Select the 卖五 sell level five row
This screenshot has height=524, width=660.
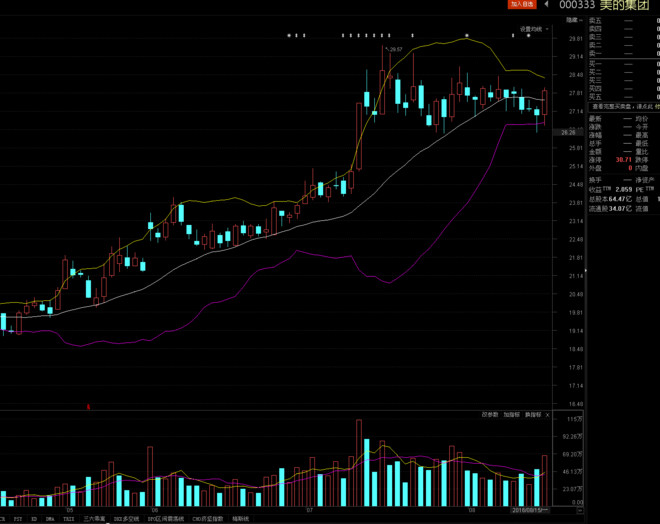click(623, 20)
